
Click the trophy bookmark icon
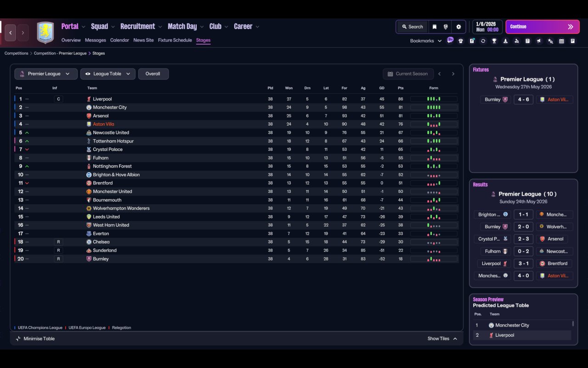(x=494, y=41)
